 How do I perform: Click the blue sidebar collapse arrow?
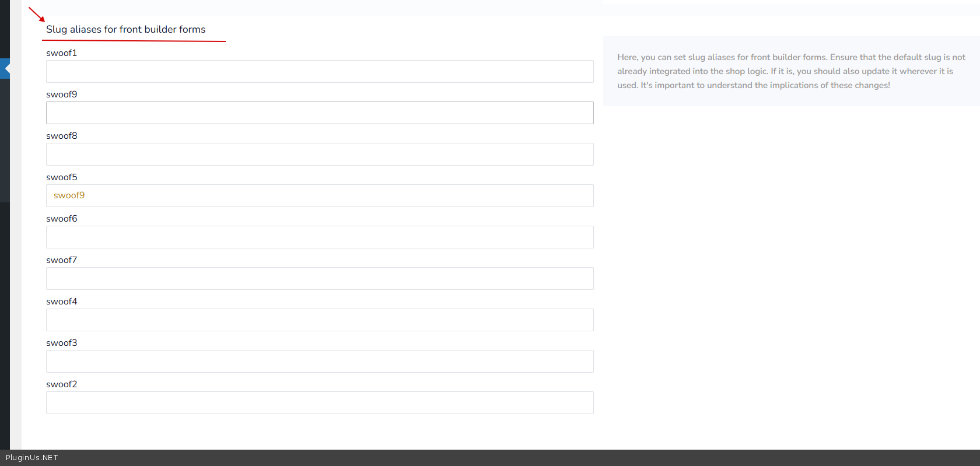[x=5, y=69]
